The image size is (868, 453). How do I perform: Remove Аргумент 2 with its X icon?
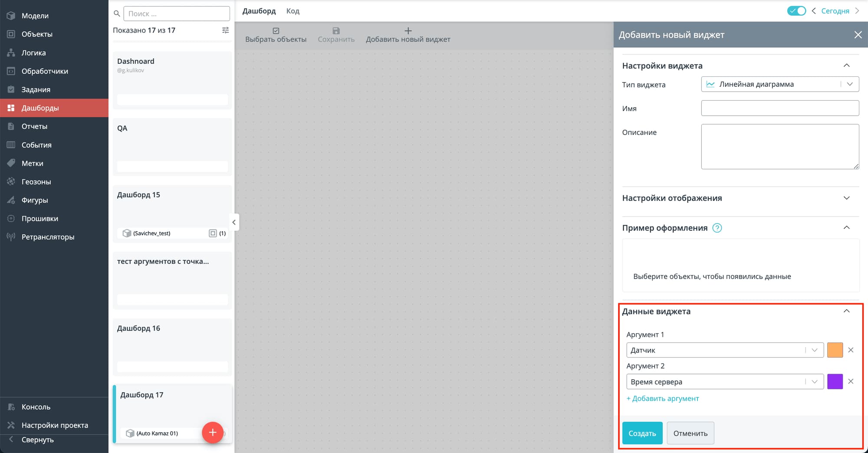(x=851, y=381)
